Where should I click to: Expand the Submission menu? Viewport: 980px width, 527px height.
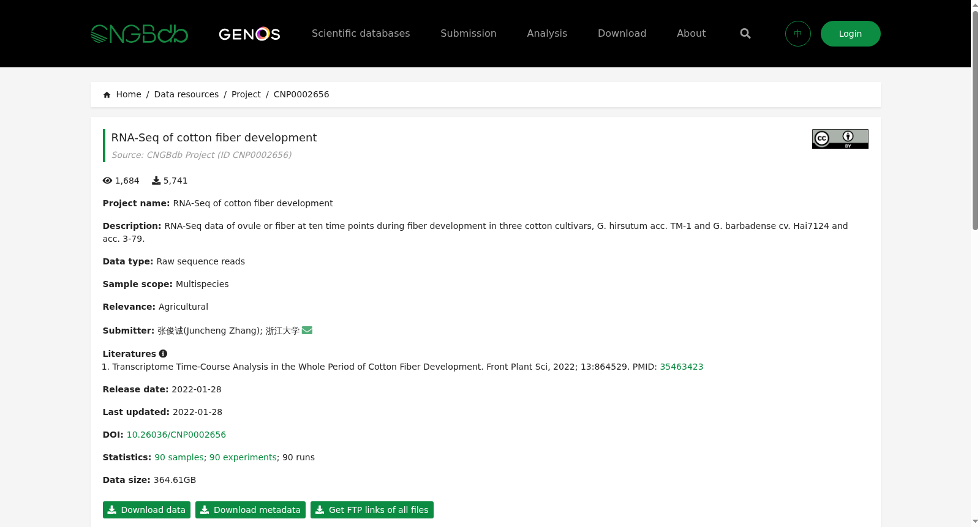pos(469,34)
